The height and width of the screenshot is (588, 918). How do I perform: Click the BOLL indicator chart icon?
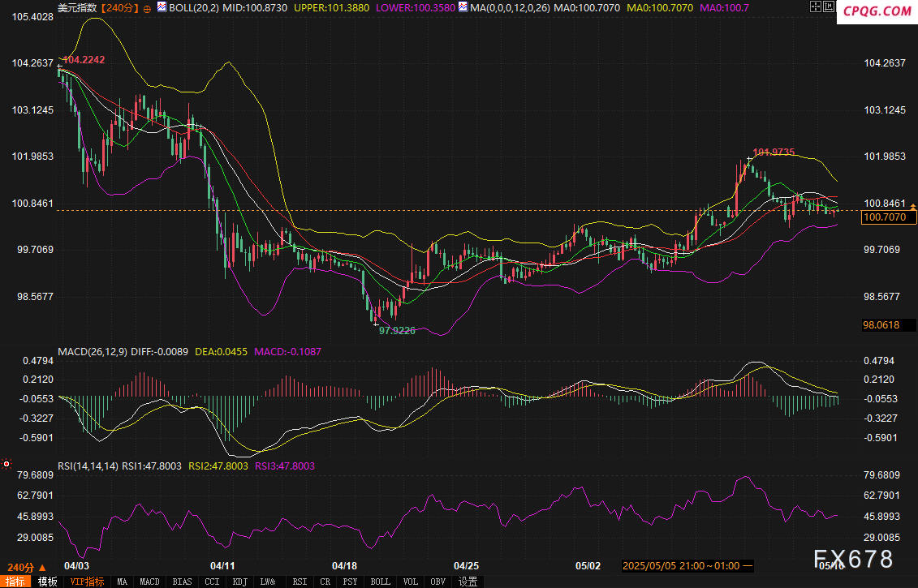click(x=162, y=7)
